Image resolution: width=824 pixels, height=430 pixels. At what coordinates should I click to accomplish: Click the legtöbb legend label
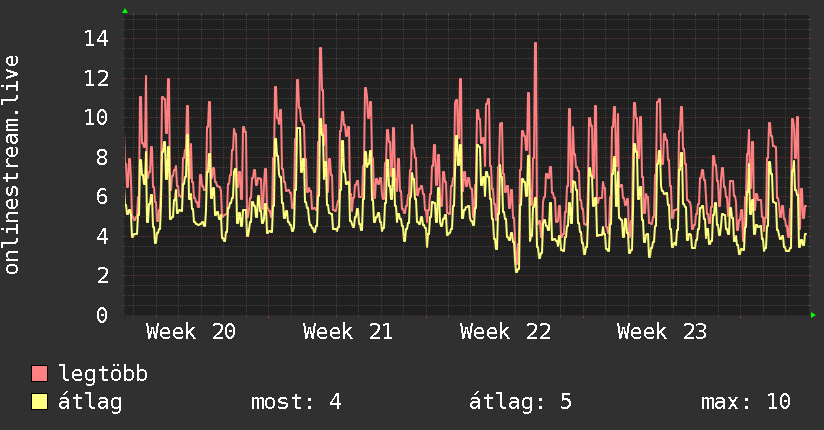click(103, 374)
